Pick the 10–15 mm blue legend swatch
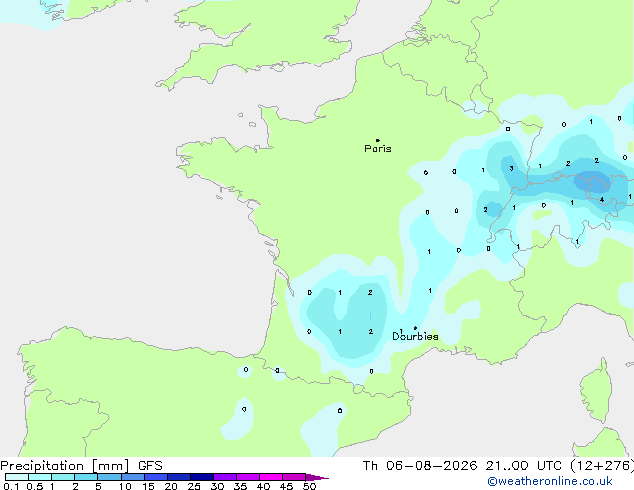634x490 pixels. [x=133, y=477]
